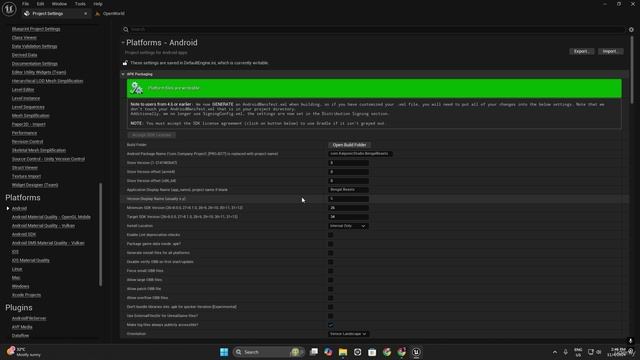Enable Generate install files for all platforms
The width and height of the screenshot is (640, 360).
pyautogui.click(x=331, y=253)
